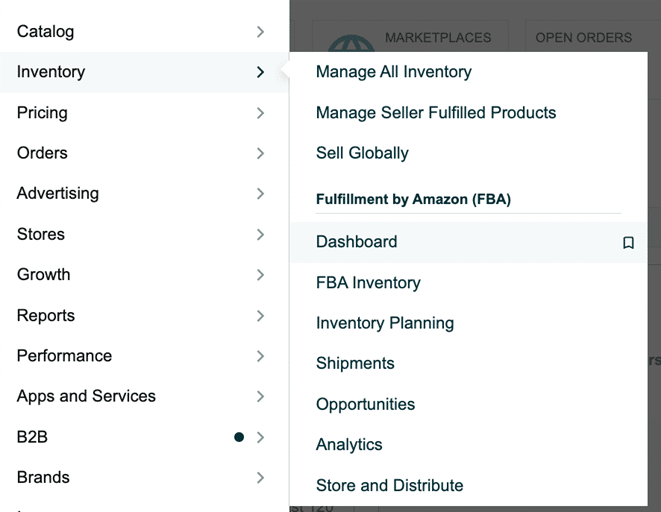Go to Manage All Inventory
661x512 pixels.
click(394, 72)
